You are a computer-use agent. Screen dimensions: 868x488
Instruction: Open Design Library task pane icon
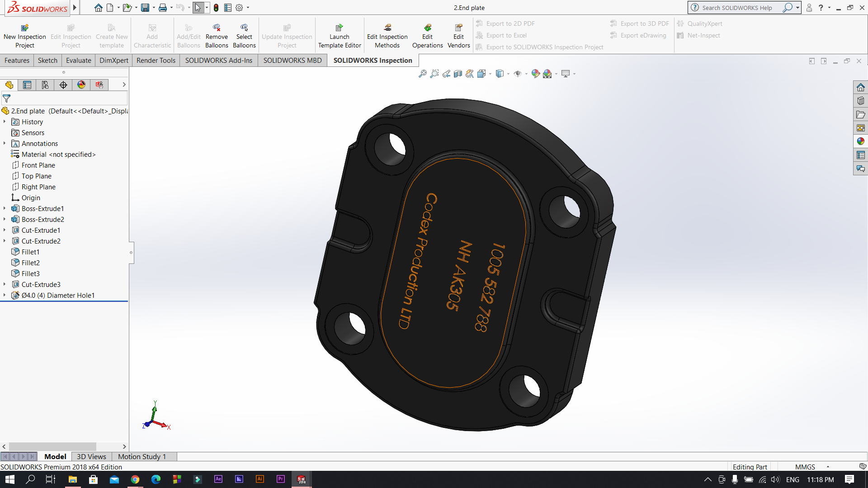point(860,101)
